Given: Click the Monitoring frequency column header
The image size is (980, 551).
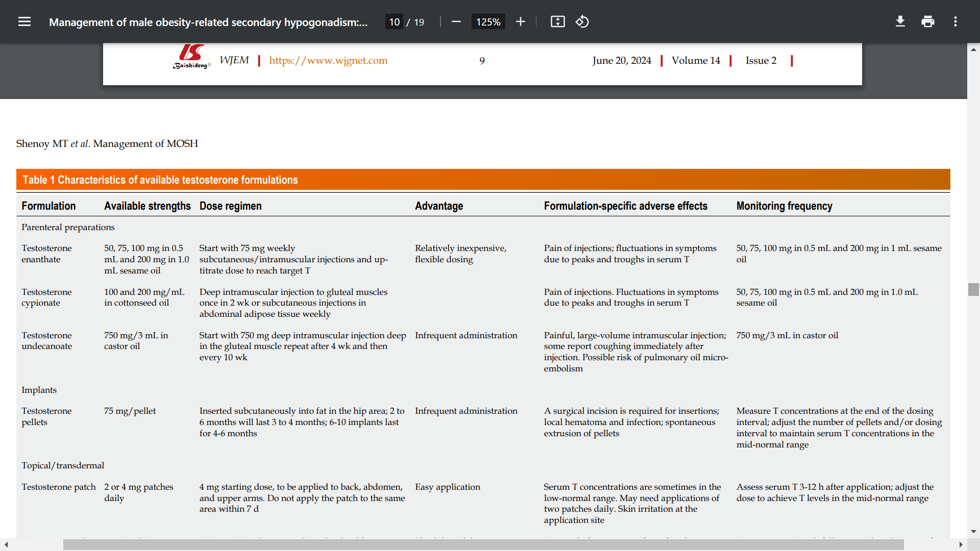Looking at the screenshot, I should [785, 206].
